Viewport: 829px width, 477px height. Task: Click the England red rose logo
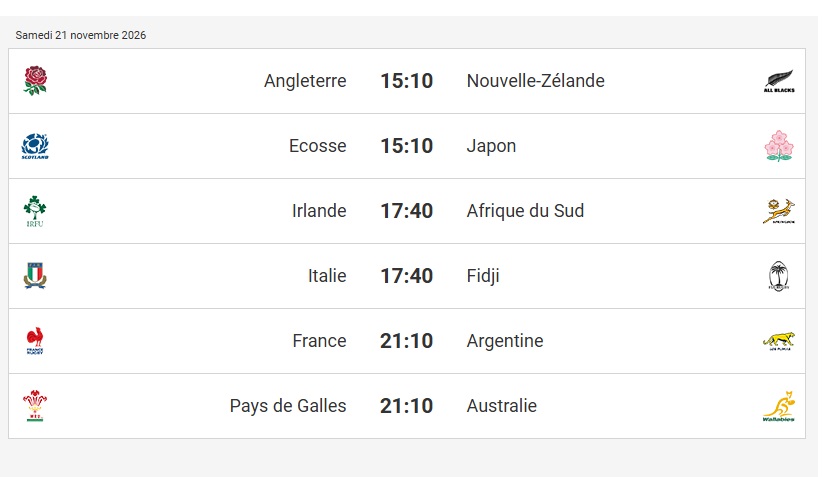pyautogui.click(x=35, y=81)
